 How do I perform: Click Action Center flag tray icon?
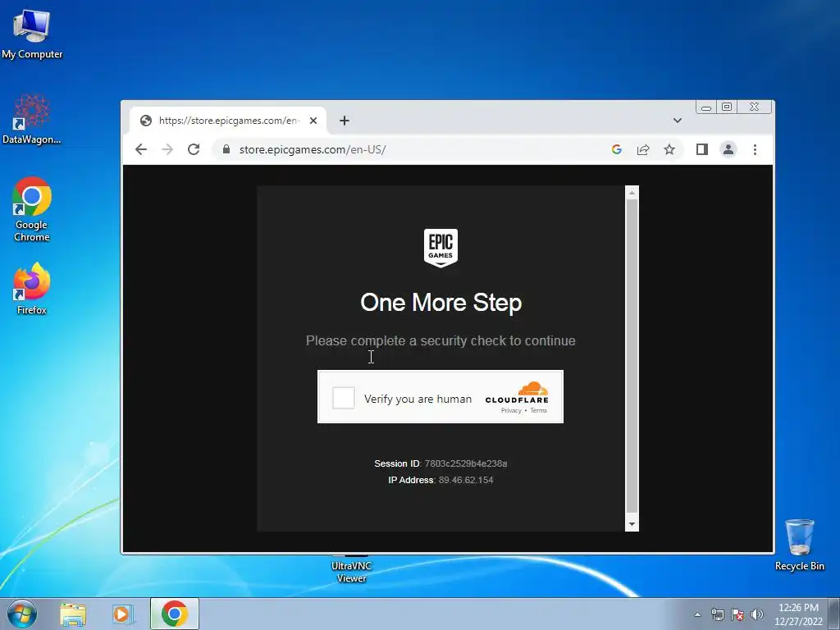pyautogui.click(x=737, y=614)
